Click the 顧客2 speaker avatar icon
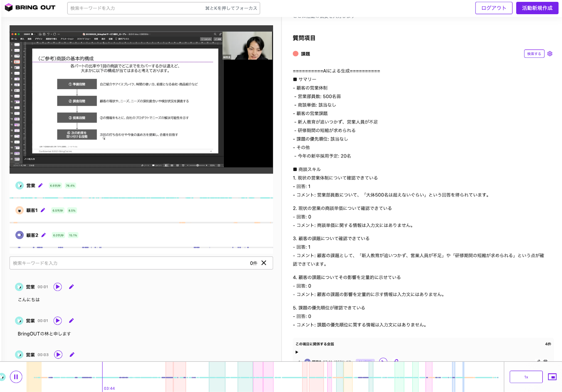The width and height of the screenshot is (562, 392). [19, 235]
